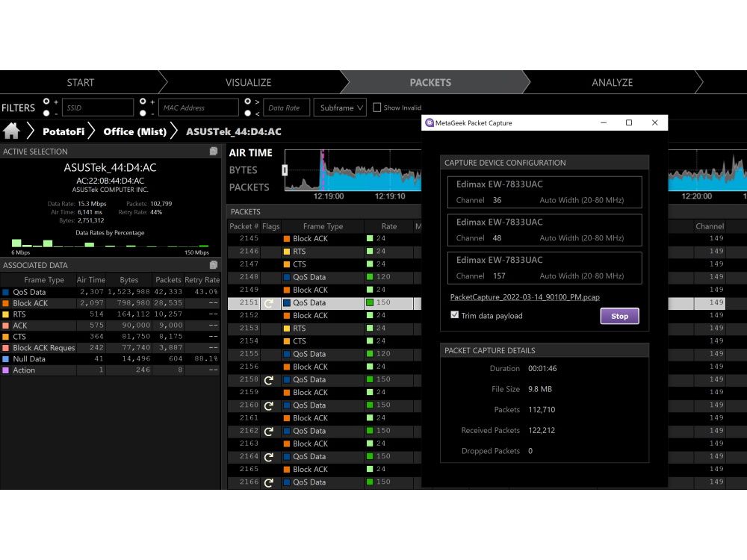The image size is (747, 560).
Task: Select SSID include filter radio (+)
Action: [46, 101]
